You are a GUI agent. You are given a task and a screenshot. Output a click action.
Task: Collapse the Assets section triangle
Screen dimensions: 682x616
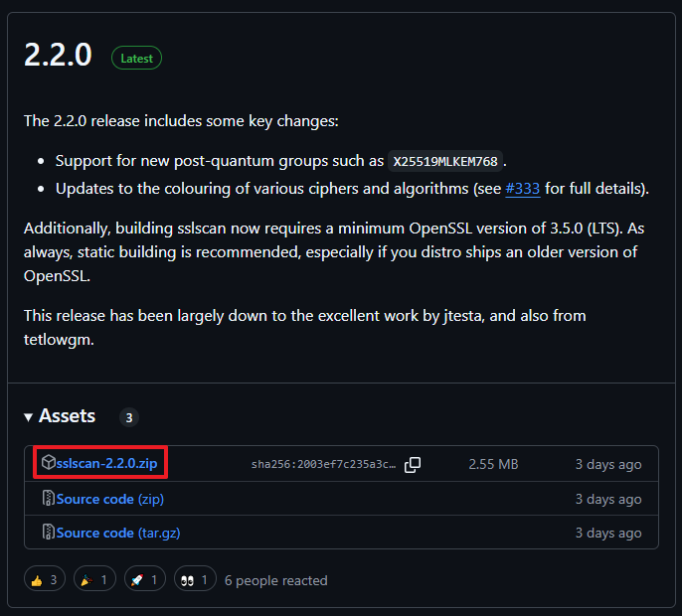[x=28, y=417]
